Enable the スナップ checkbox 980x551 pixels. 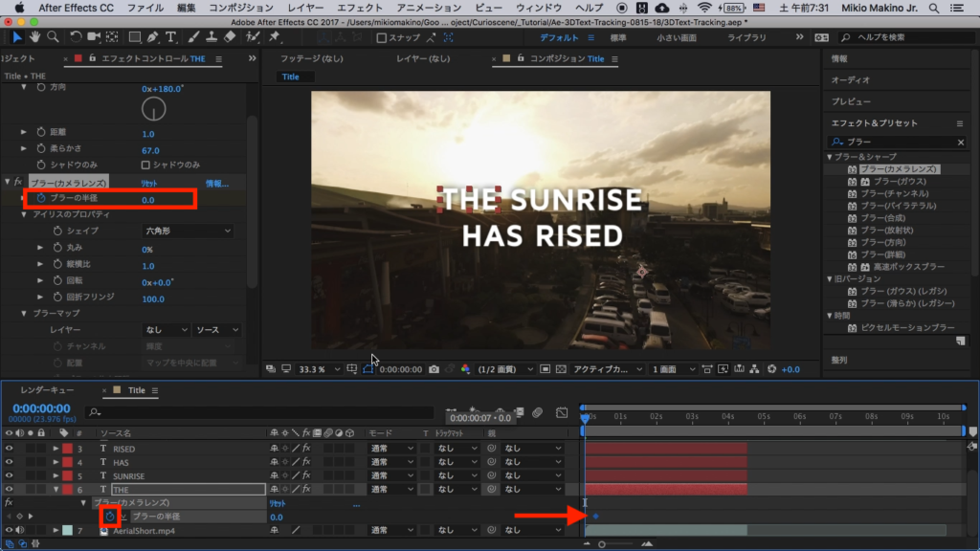coord(382,38)
